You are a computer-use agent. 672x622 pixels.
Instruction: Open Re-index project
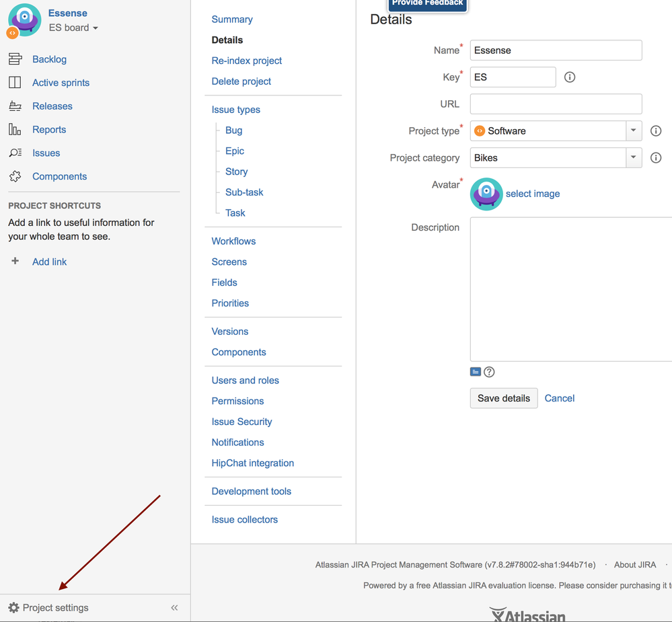(246, 61)
